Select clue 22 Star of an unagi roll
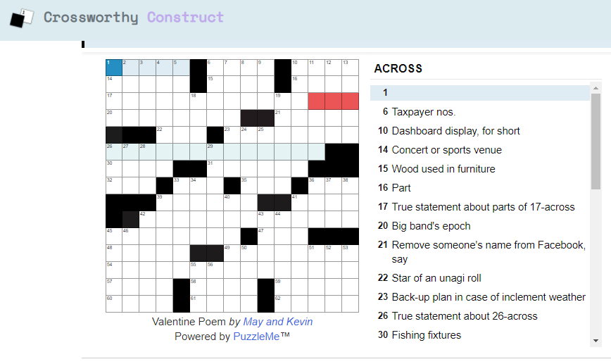Image resolution: width=611 pixels, height=364 pixels. coord(436,278)
